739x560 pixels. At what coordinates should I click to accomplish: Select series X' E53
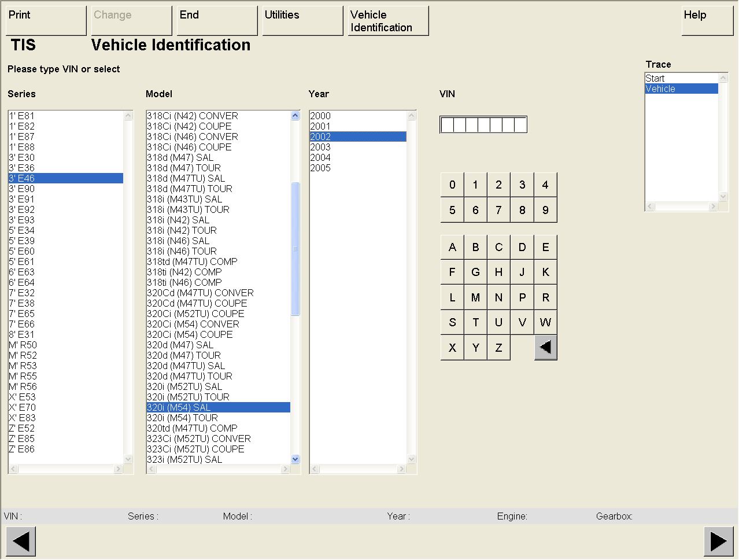coord(66,397)
